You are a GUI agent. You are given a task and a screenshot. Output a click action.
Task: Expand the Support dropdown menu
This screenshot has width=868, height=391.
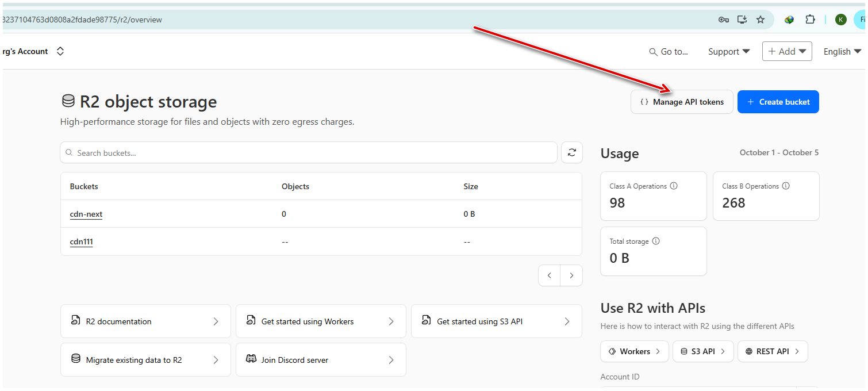point(729,51)
